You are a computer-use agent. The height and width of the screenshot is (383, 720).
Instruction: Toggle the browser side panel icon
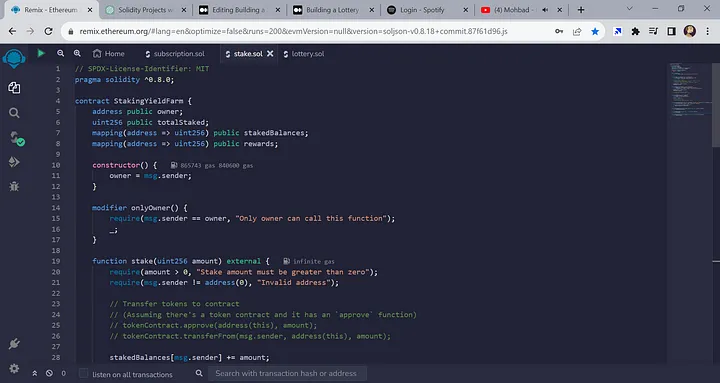coord(671,31)
